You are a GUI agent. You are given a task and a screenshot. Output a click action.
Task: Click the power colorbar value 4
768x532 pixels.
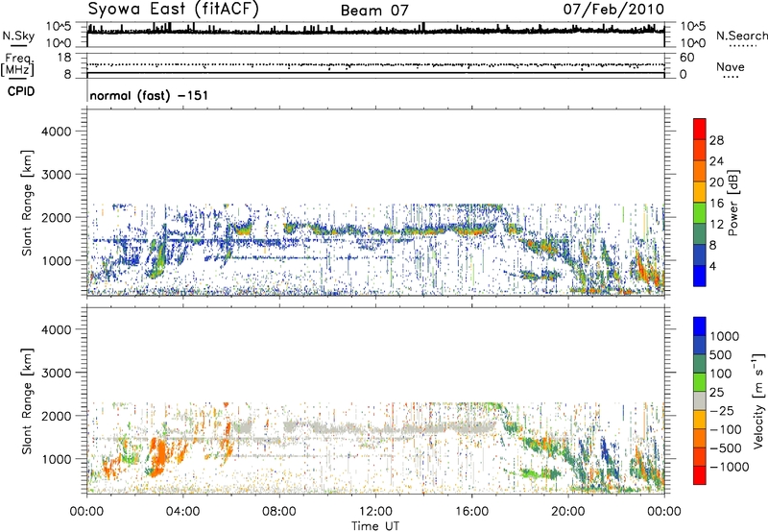click(713, 266)
